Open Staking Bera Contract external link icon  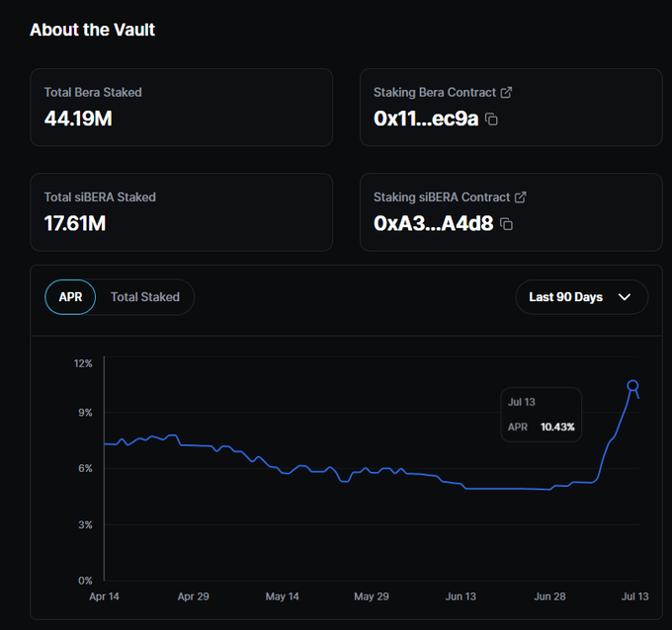click(x=506, y=93)
